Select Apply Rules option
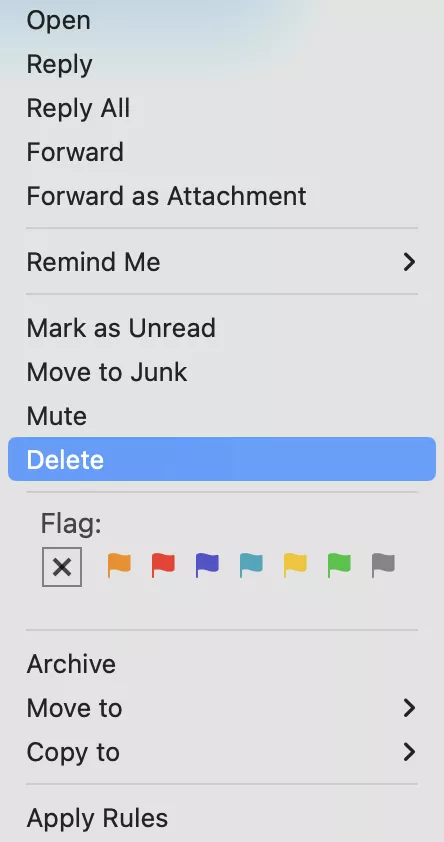The width and height of the screenshot is (444, 842). 222,818
